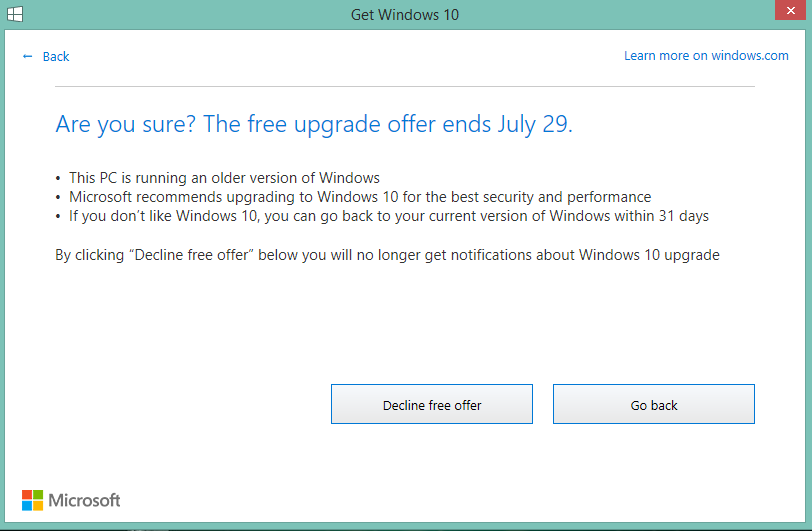Follow the Back text link
812x531 pixels.
[56, 57]
